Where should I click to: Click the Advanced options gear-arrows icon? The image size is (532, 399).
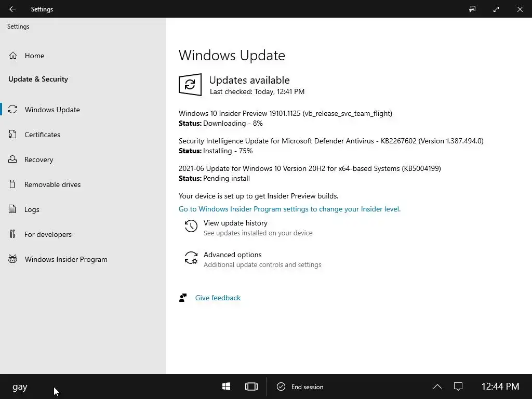pyautogui.click(x=191, y=258)
